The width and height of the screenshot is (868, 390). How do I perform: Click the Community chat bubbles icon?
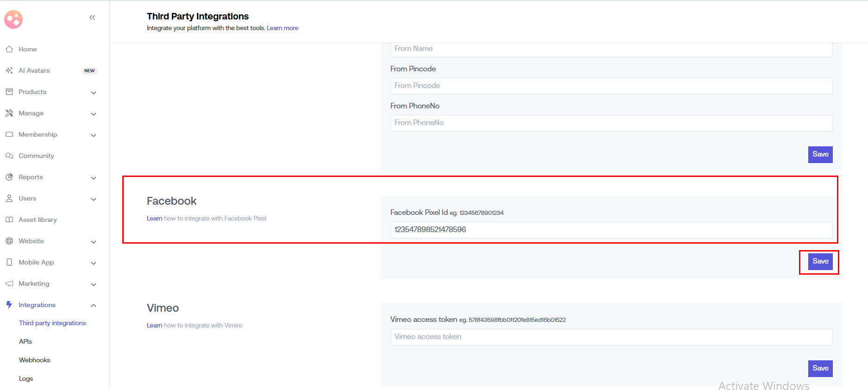click(9, 156)
